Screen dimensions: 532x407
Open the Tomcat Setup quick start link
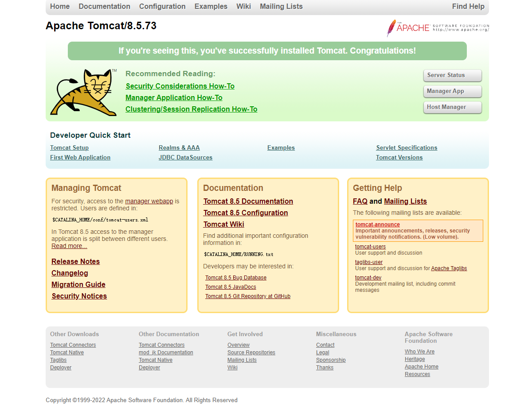(x=69, y=147)
